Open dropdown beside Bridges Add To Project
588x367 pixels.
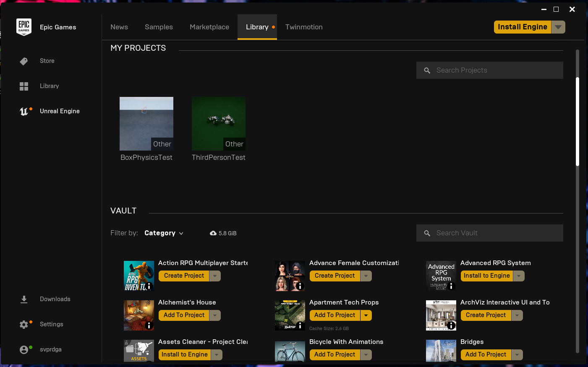coord(517,355)
